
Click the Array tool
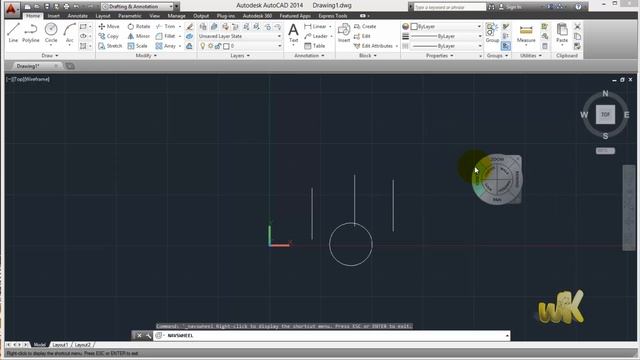(x=166, y=46)
